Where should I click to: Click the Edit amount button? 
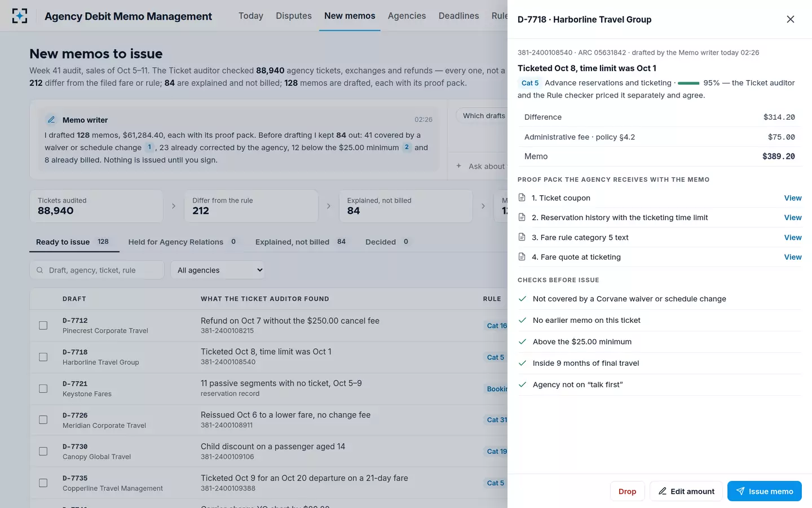(x=686, y=491)
